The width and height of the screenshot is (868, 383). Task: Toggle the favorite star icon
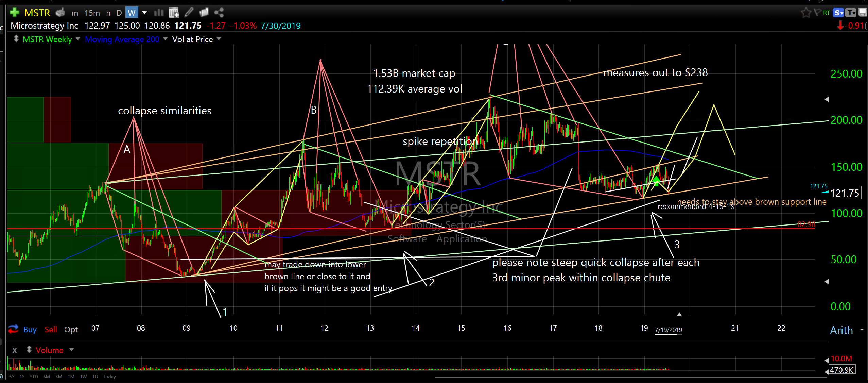(x=805, y=13)
